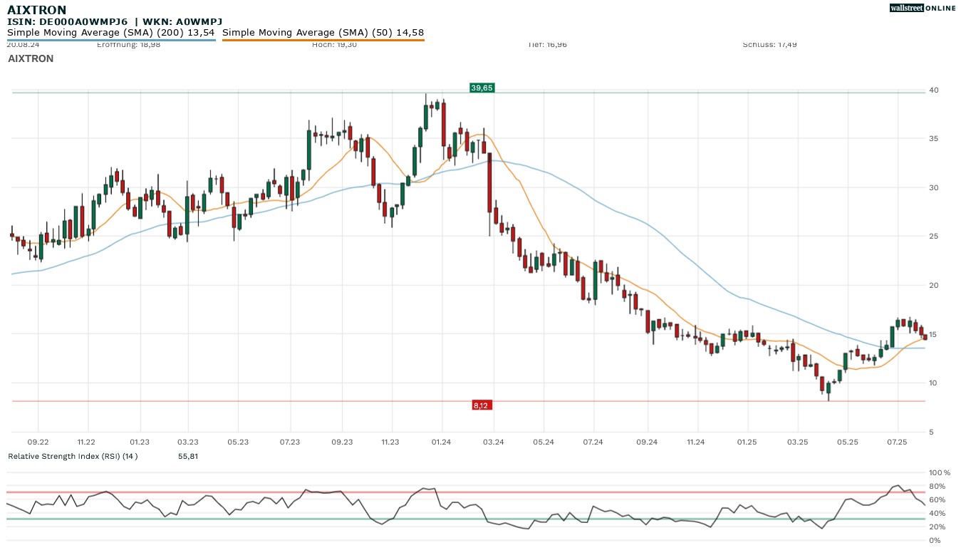Click the 20% RSI axis label
Image resolution: width=961 pixels, height=560 pixels.
(x=936, y=527)
